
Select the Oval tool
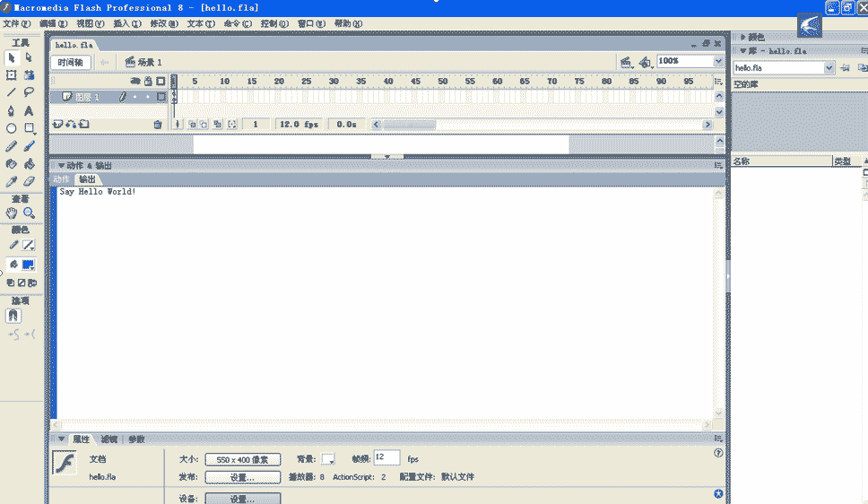(x=11, y=128)
